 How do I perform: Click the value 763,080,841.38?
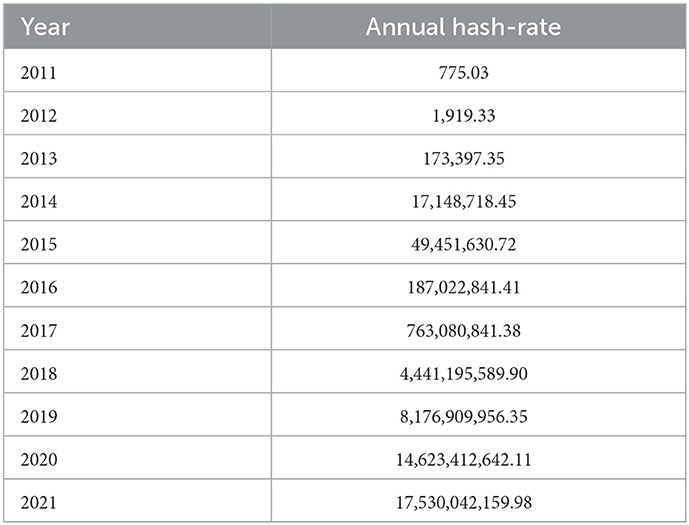click(463, 329)
